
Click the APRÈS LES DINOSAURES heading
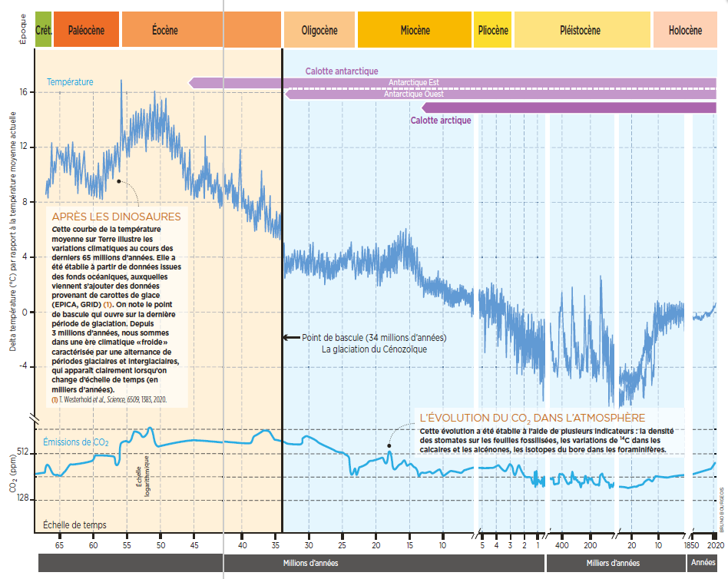pyautogui.click(x=116, y=217)
